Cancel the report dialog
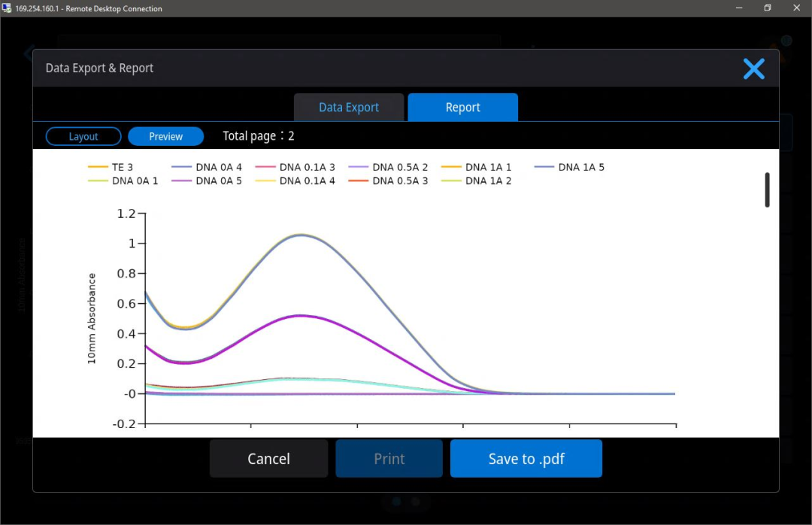The width and height of the screenshot is (812, 525). point(268,459)
